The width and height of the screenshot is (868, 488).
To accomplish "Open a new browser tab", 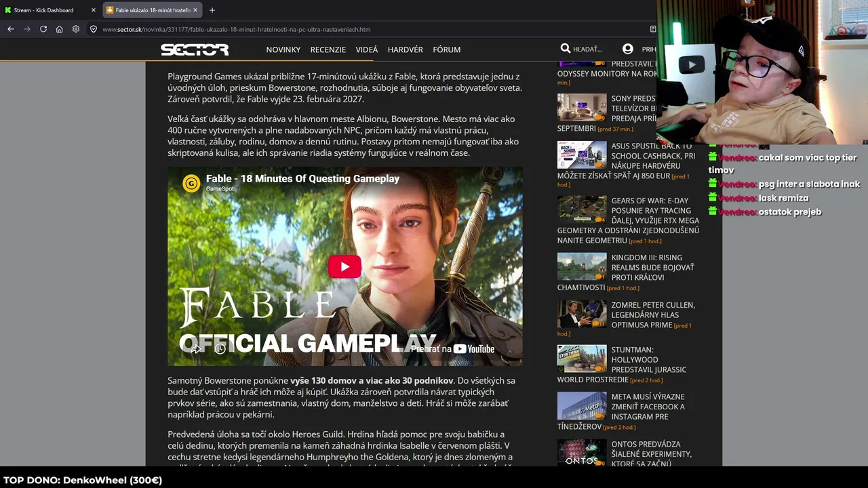I will [212, 10].
